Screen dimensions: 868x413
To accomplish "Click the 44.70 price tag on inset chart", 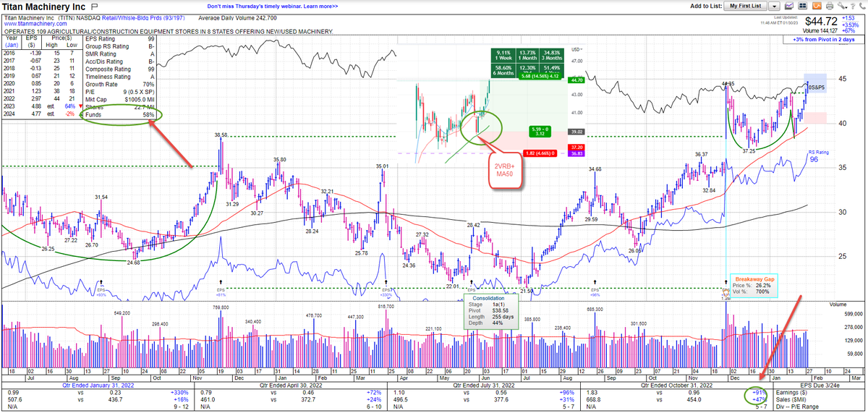I will 577,80.
